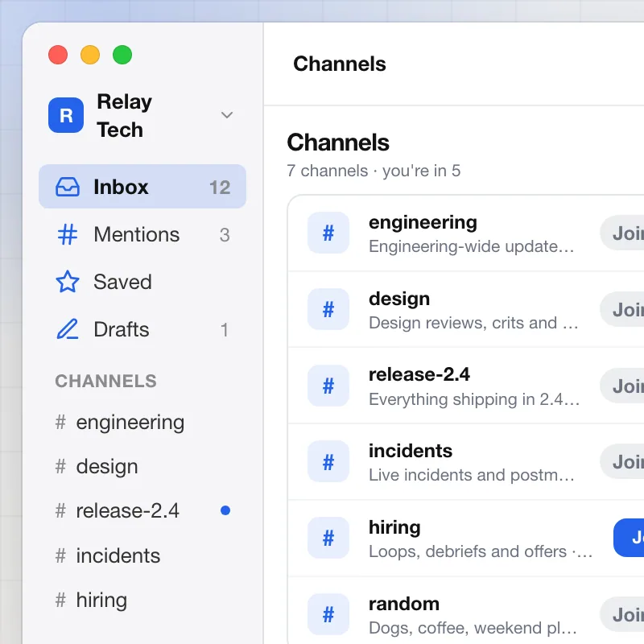Click the 'Engineering-wide update…' description
644x644 pixels.
(471, 246)
